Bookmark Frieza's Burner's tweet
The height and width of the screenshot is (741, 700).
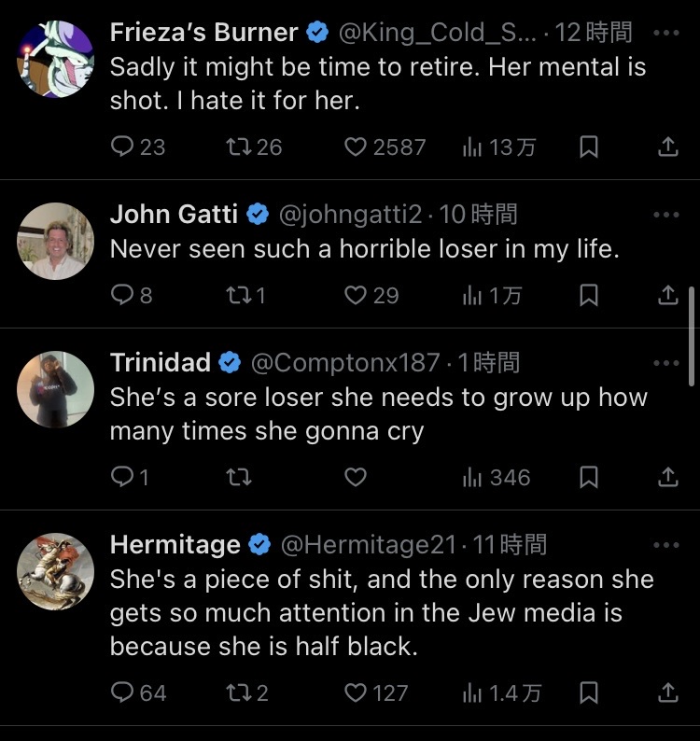(589, 147)
